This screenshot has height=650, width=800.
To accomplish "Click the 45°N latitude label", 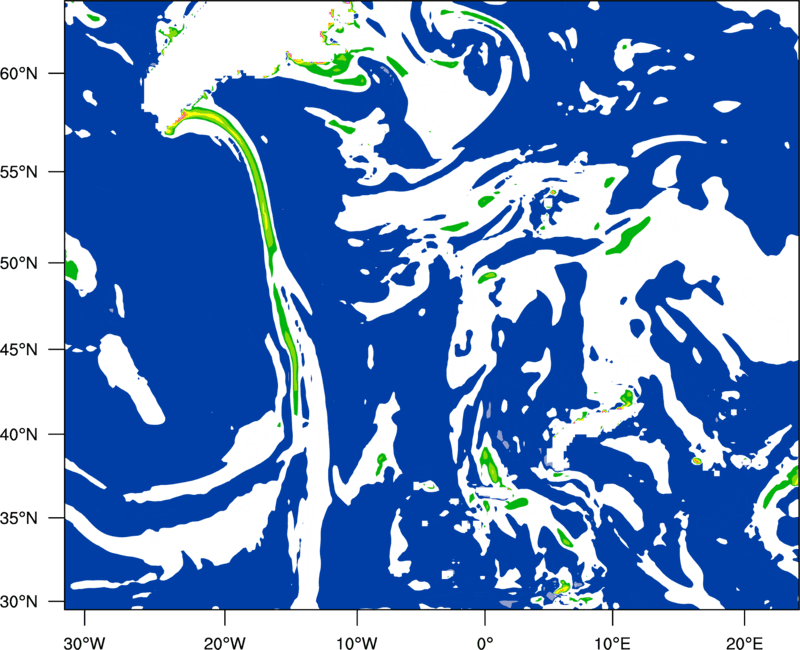I will tap(19, 349).
